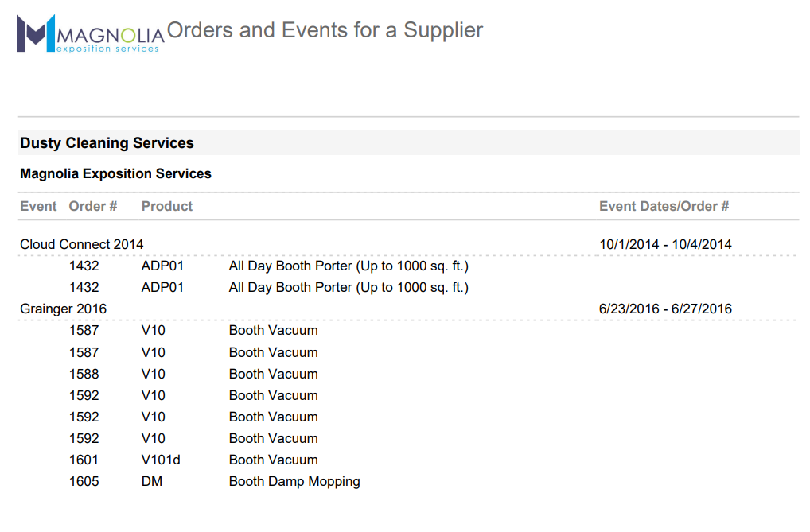Click order number 1605
Image resolution: width=810 pixels, height=532 pixels.
point(84,481)
